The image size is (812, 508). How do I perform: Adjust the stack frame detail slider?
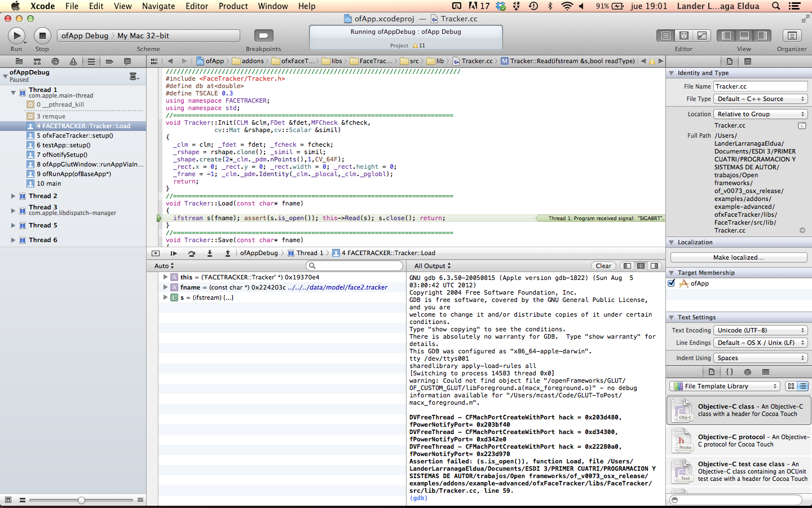click(x=81, y=500)
